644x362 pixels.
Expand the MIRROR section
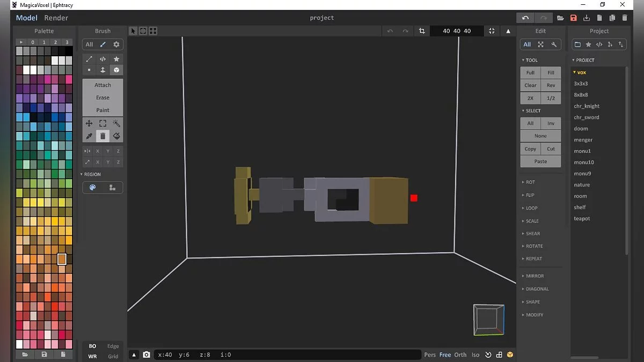pos(534,276)
